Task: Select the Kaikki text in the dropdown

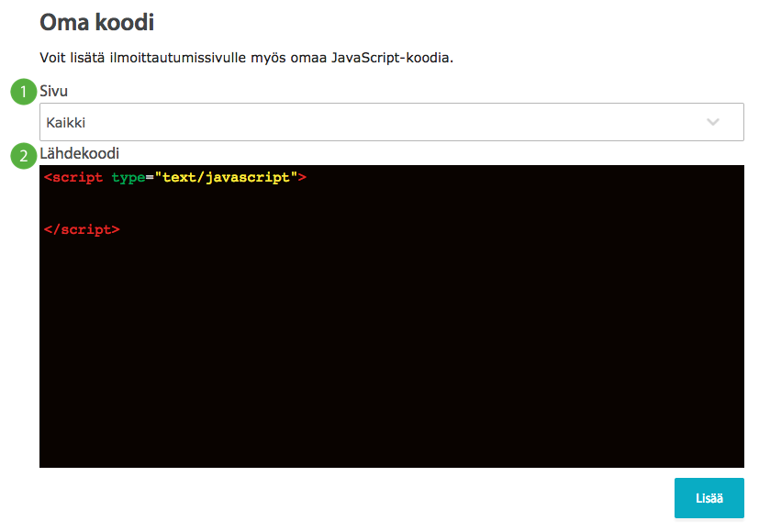Action: [66, 122]
